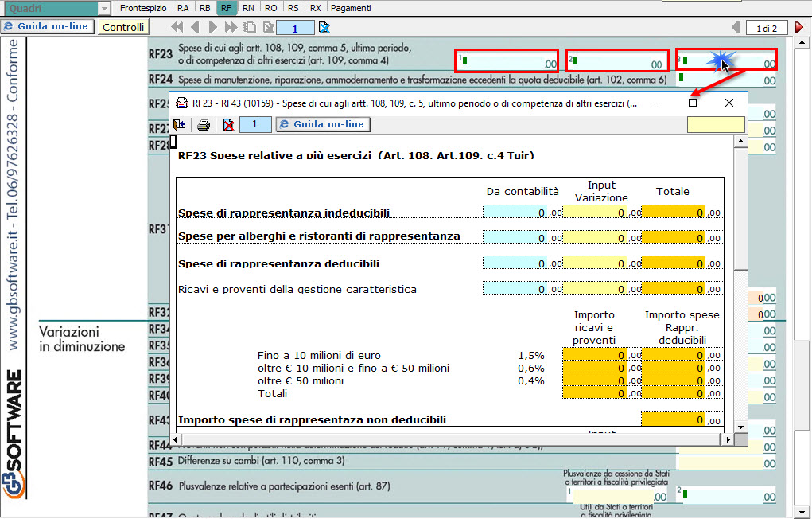Viewport: 812px width, 519px height.
Task: Open the Quadri dropdown
Action: pyautogui.click(x=104, y=8)
